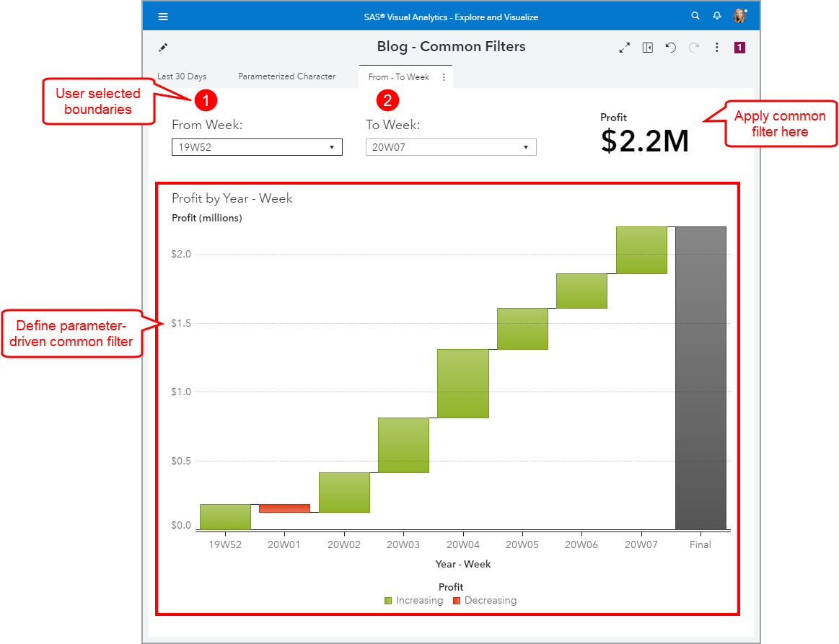Image resolution: width=839 pixels, height=644 pixels.
Task: Click the edit pencil icon
Action: pos(163,47)
